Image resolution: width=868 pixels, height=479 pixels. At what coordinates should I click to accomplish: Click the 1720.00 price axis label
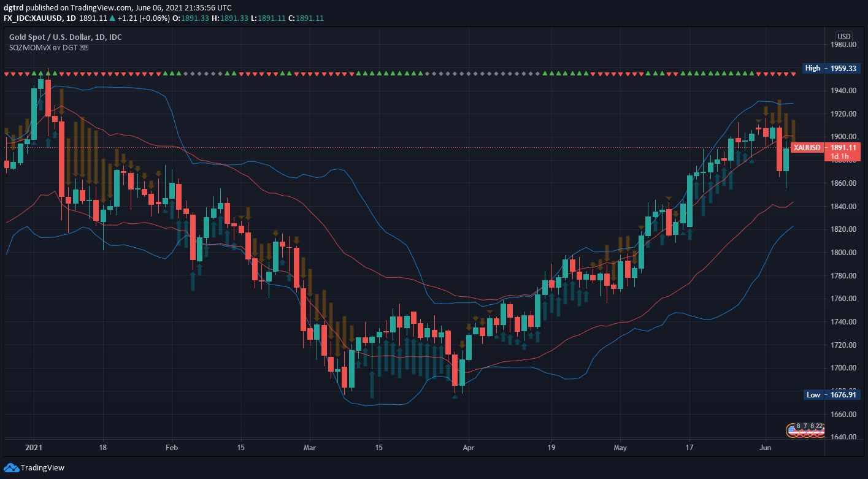(x=844, y=345)
